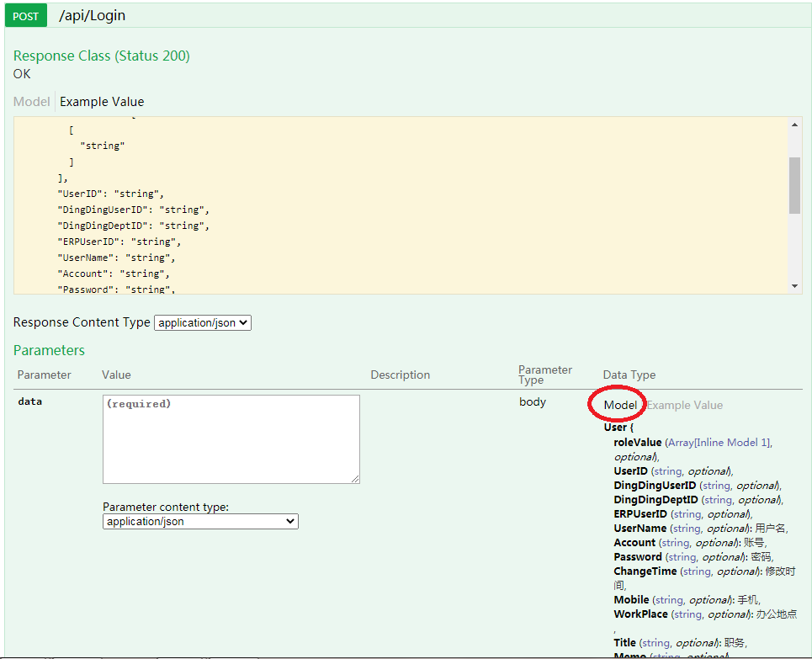Viewport: 812px width, 659px height.
Task: Click the UserID property in the User model
Action: (x=631, y=471)
